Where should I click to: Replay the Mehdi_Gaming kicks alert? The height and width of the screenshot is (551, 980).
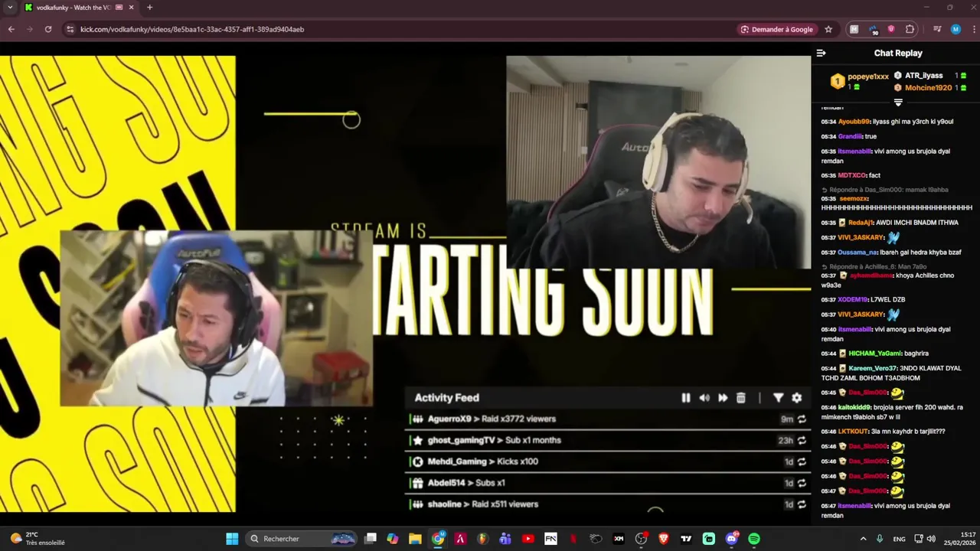point(802,462)
